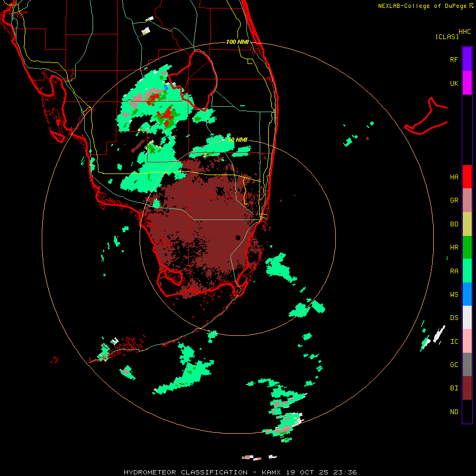Select the light pink IC legend swatch
The height and width of the screenshot is (476, 476).
point(467,341)
